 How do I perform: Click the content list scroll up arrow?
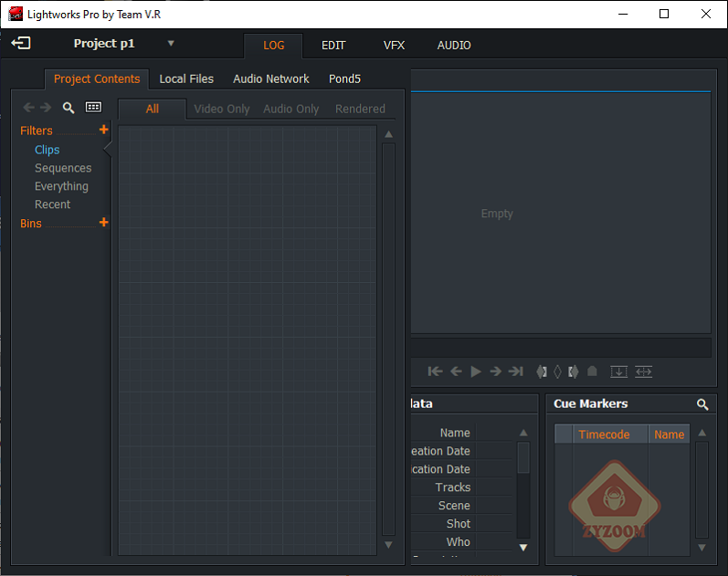click(388, 134)
